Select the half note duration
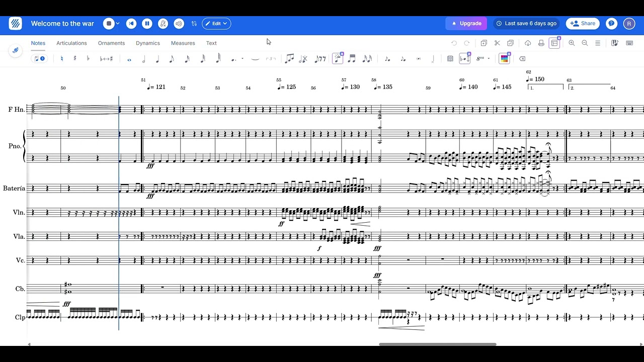644x362 pixels. [x=143, y=59]
